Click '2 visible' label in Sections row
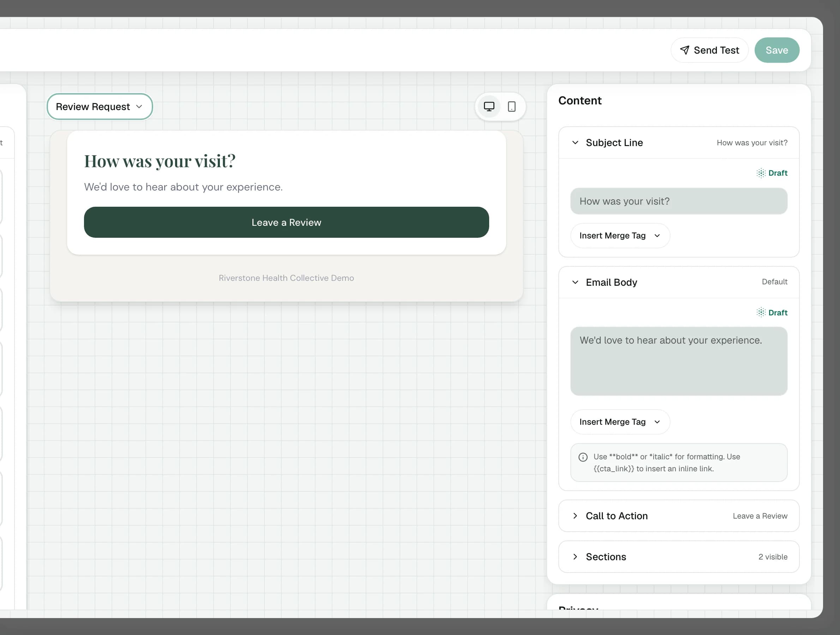 point(773,557)
